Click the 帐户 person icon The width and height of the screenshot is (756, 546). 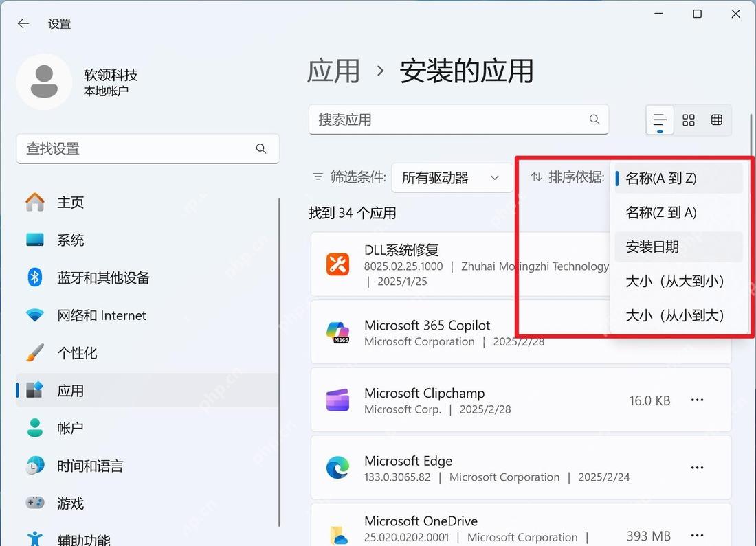35,427
